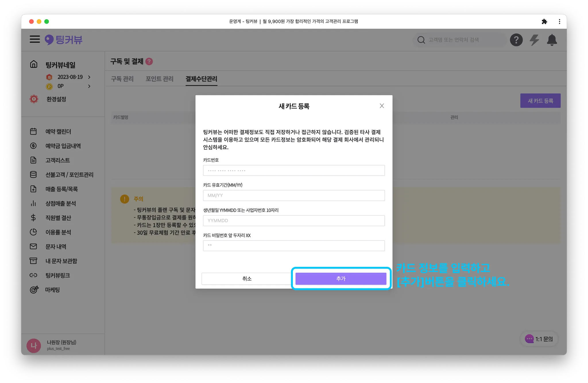
Task: Open the browser three-dot menu
Action: [x=559, y=22]
